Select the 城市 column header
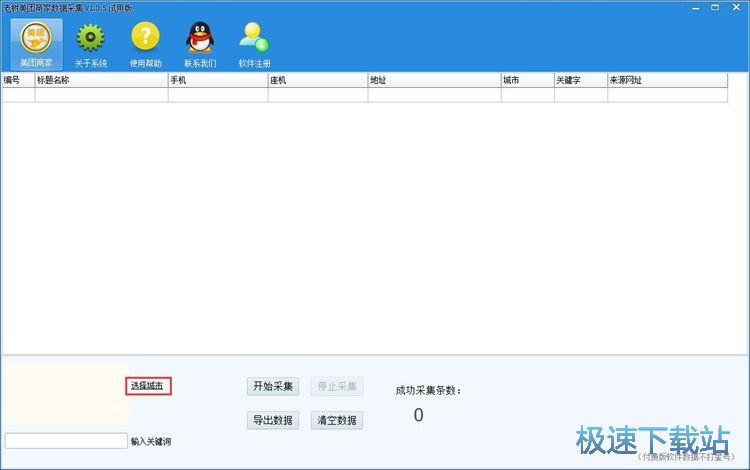 click(528, 80)
